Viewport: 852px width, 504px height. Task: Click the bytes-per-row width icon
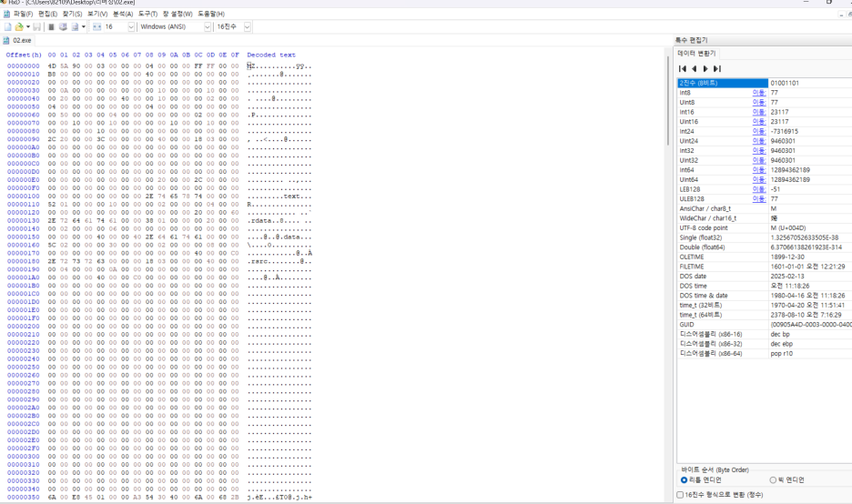tap(97, 26)
